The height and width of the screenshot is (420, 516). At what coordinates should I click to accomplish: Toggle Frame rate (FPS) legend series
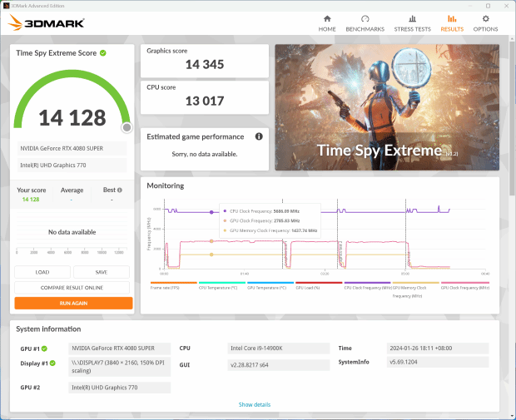click(x=173, y=285)
